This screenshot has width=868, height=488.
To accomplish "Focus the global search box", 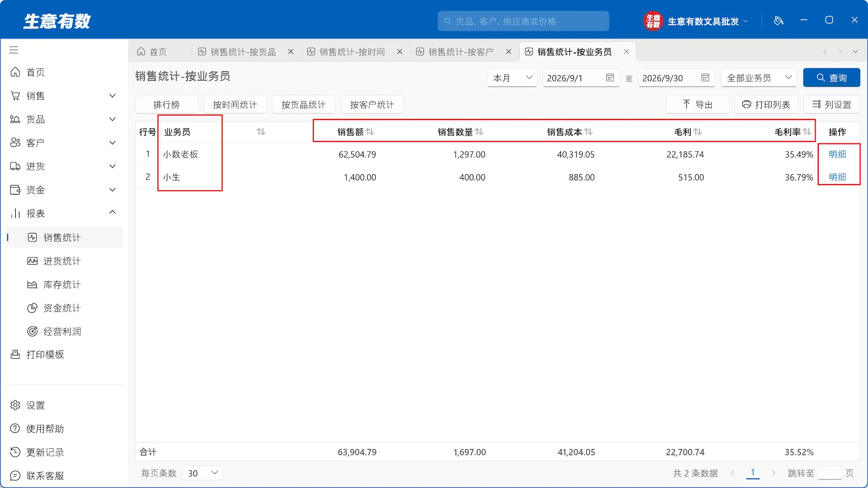I will (524, 21).
